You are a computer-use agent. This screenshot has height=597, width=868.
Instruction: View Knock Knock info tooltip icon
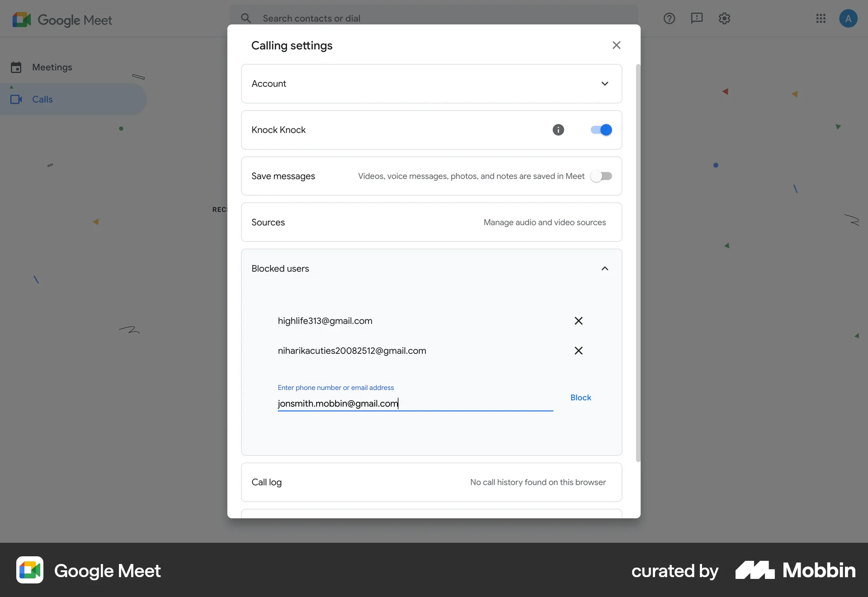click(559, 130)
